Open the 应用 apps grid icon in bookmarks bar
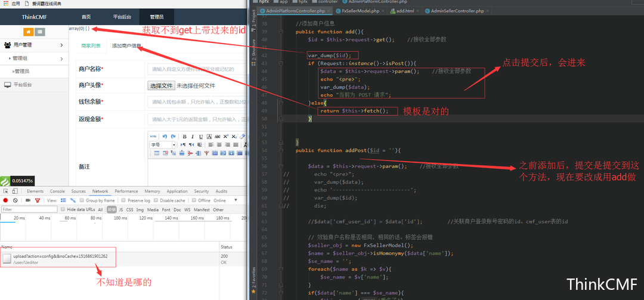This screenshot has height=300, width=644. point(6,4)
